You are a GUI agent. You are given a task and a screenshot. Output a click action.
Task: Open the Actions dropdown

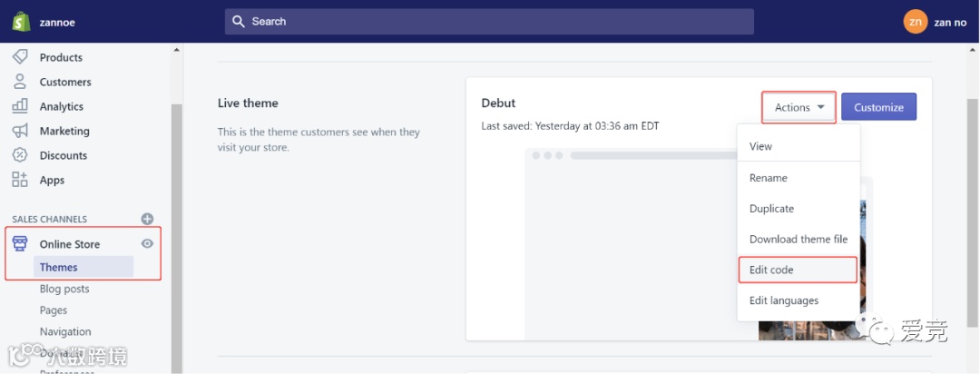(799, 107)
